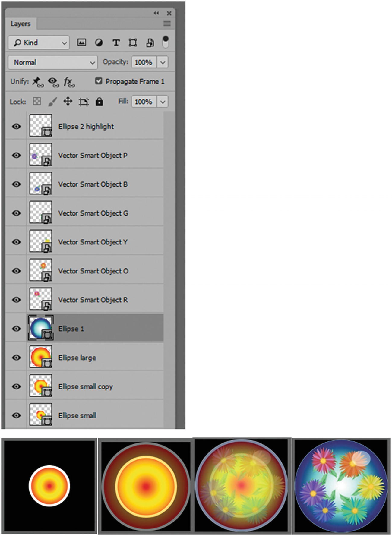Viewport: 392px width, 536px height.
Task: Toggle layer filtering on/off switch
Action: point(166,42)
